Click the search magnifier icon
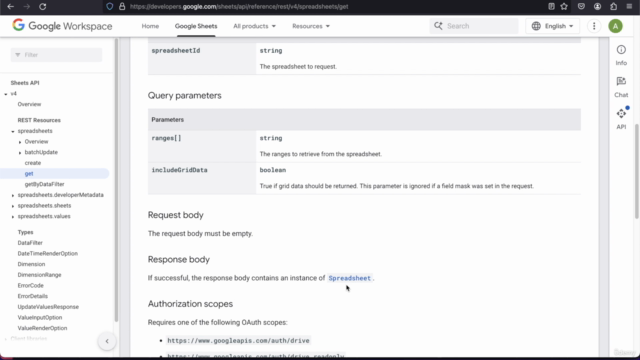The width and height of the screenshot is (640, 360). (x=438, y=26)
